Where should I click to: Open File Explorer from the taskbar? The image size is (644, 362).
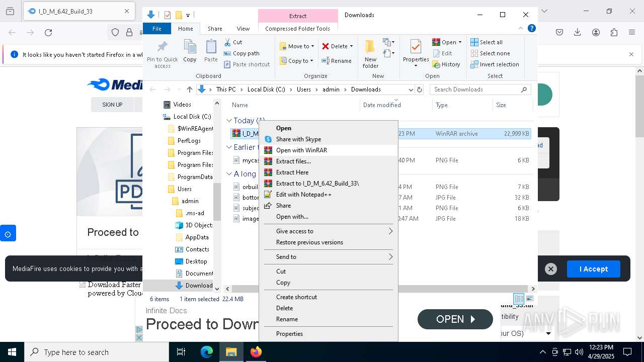231,352
